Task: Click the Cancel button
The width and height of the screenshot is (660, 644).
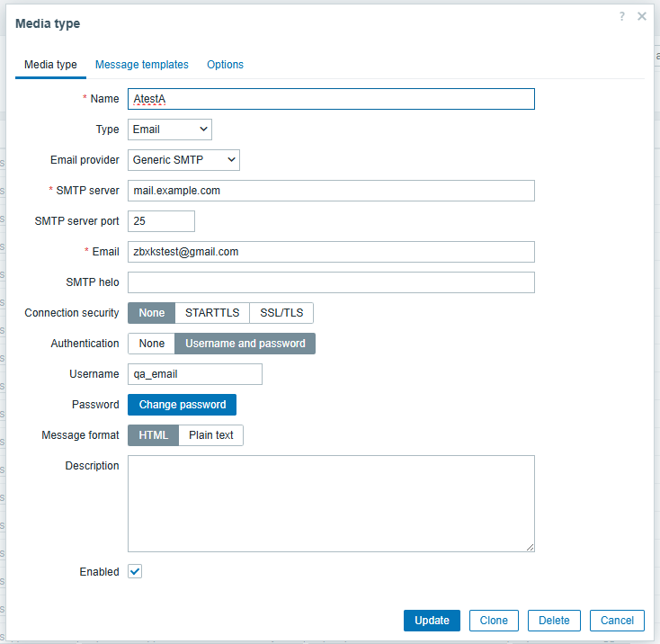Action: click(617, 621)
